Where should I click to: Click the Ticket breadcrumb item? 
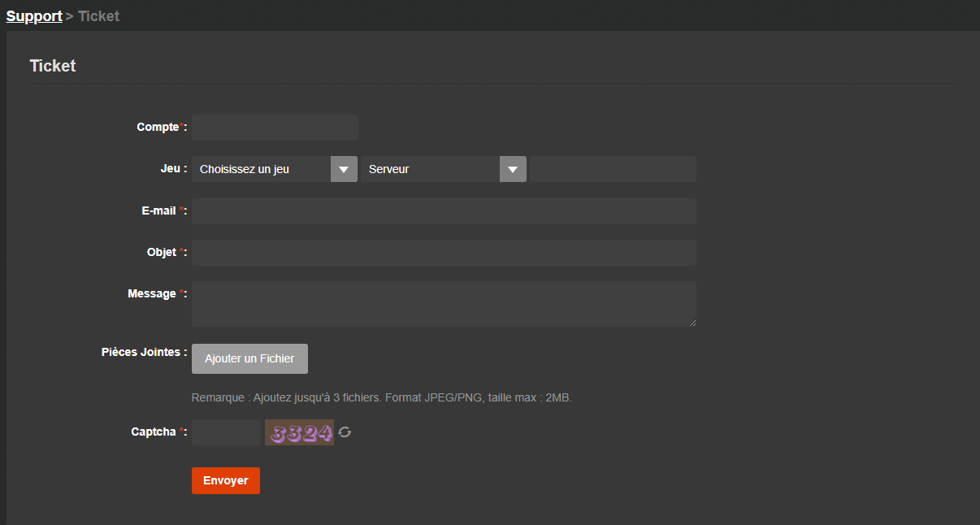[x=99, y=16]
